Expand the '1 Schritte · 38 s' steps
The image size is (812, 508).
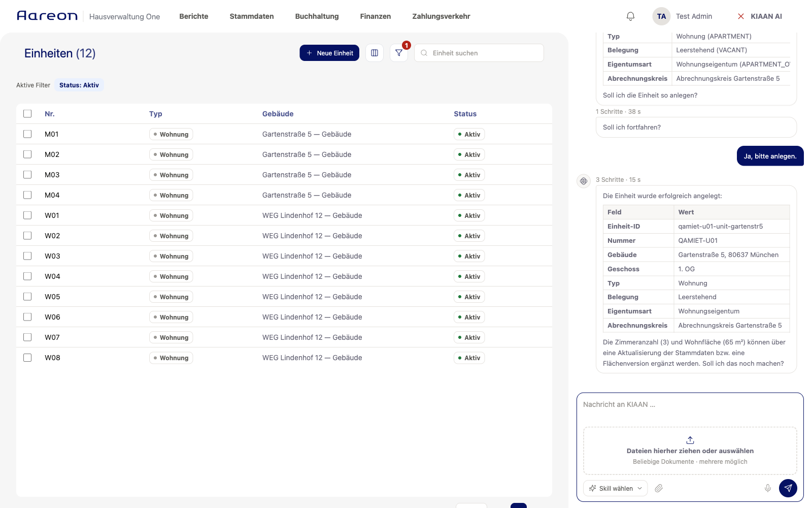click(x=618, y=112)
